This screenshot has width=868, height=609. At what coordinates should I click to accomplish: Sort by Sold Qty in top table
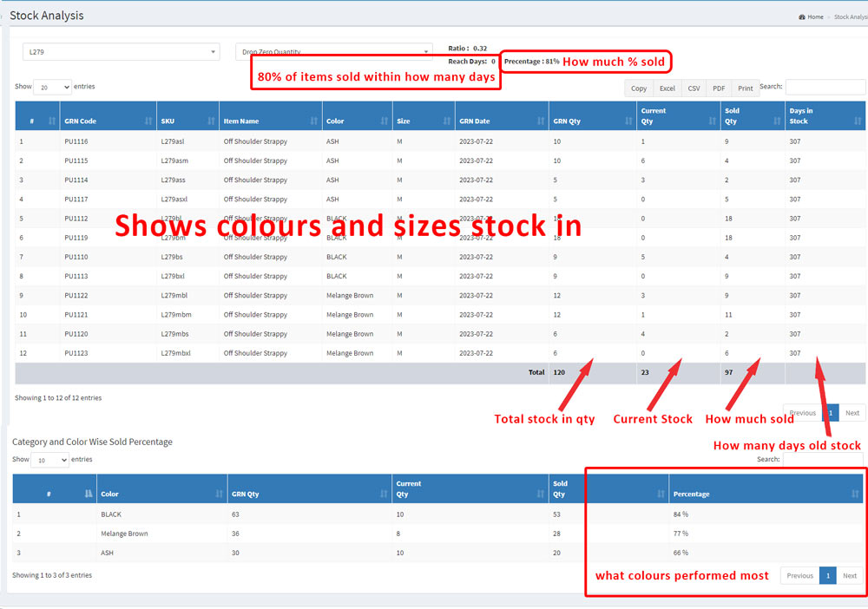point(777,121)
